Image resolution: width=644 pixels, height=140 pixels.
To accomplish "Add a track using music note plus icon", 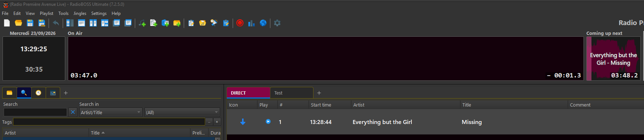I will tap(142, 23).
